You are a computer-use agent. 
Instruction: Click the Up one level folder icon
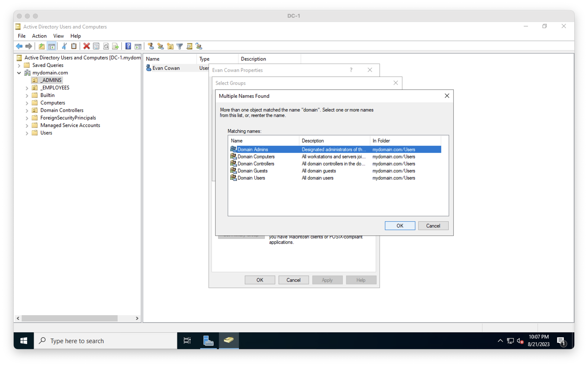tap(42, 46)
